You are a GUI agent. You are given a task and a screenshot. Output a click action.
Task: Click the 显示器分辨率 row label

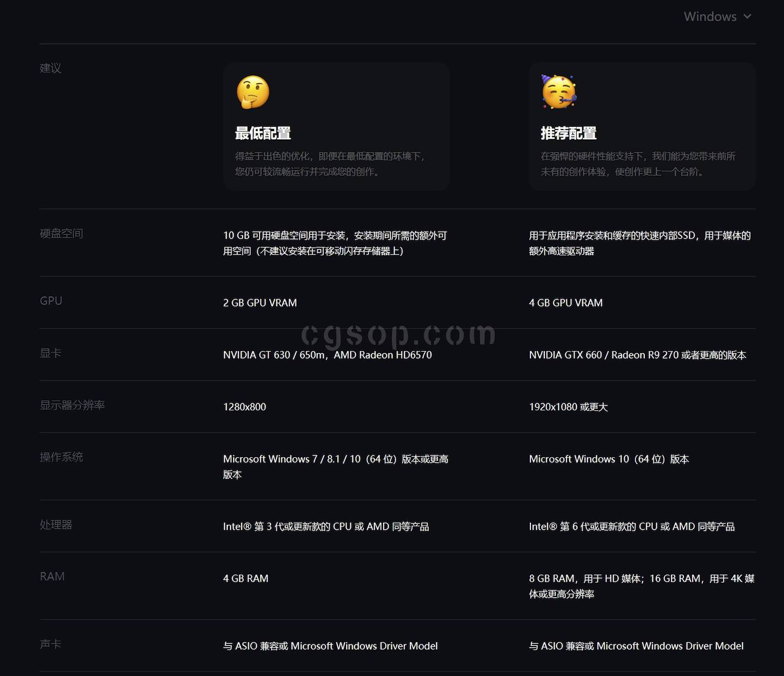pos(72,405)
